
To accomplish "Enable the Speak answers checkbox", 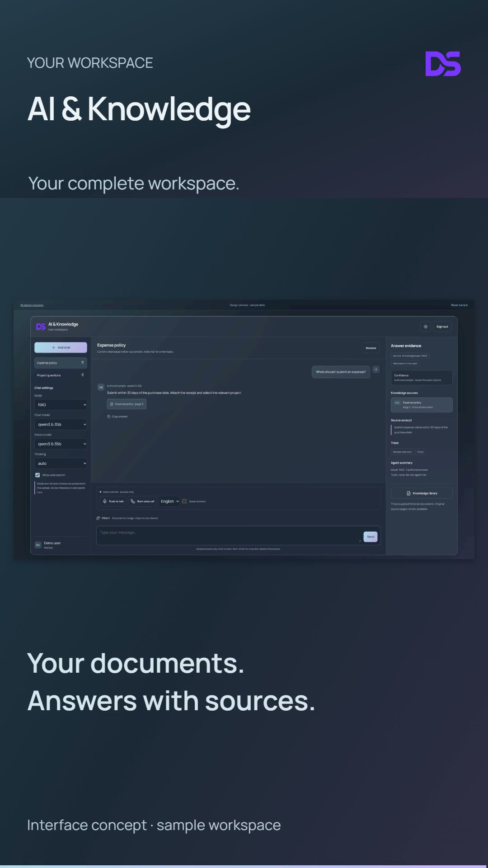I will (x=184, y=501).
